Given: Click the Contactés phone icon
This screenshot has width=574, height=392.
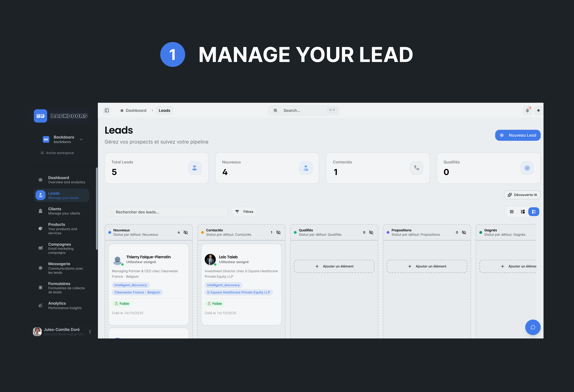Looking at the screenshot, I should [416, 168].
